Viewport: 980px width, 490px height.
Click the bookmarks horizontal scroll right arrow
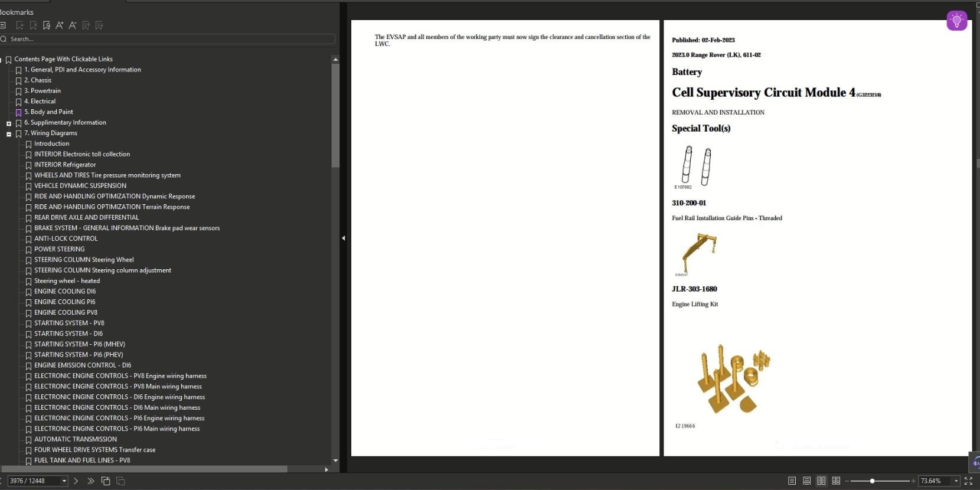click(x=326, y=469)
